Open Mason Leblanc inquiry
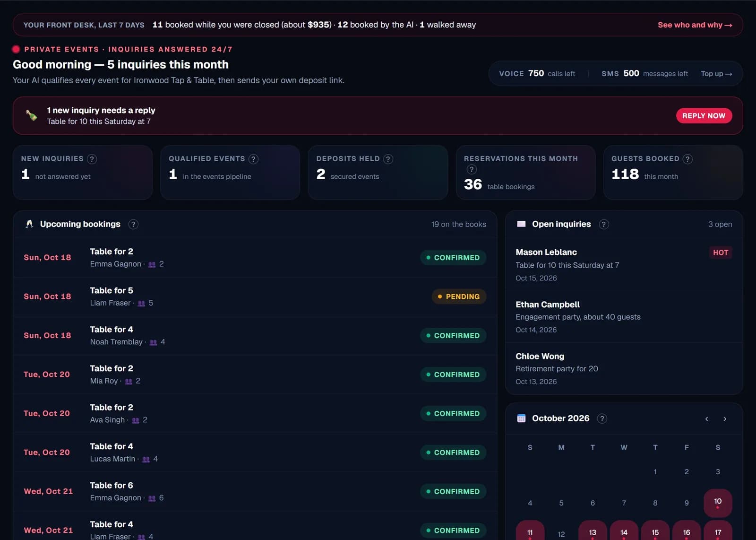Viewport: 756px width, 540px height. pos(624,265)
